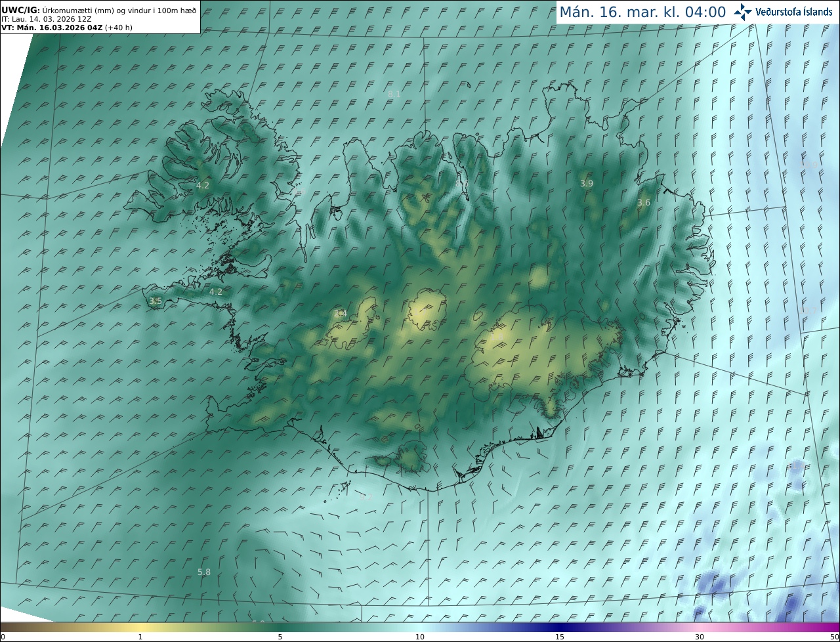Click the '50' tick on the color scale
This screenshot has height=642, width=840.
(x=835, y=637)
